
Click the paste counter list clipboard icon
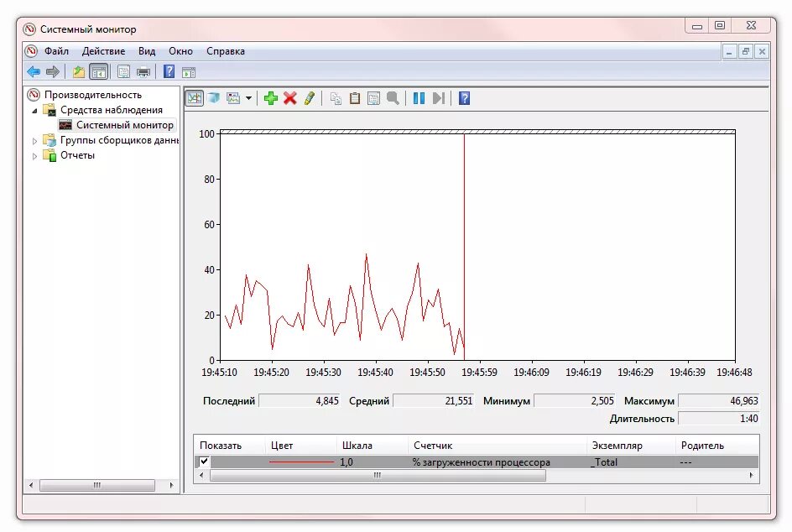355,98
